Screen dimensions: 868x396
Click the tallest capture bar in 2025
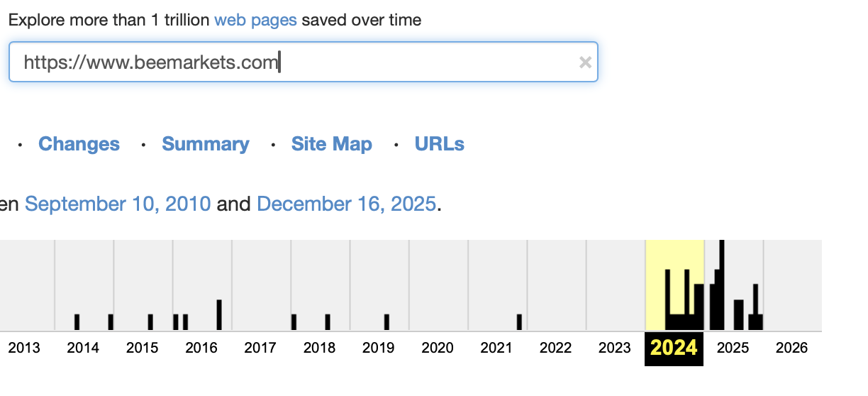tap(722, 285)
